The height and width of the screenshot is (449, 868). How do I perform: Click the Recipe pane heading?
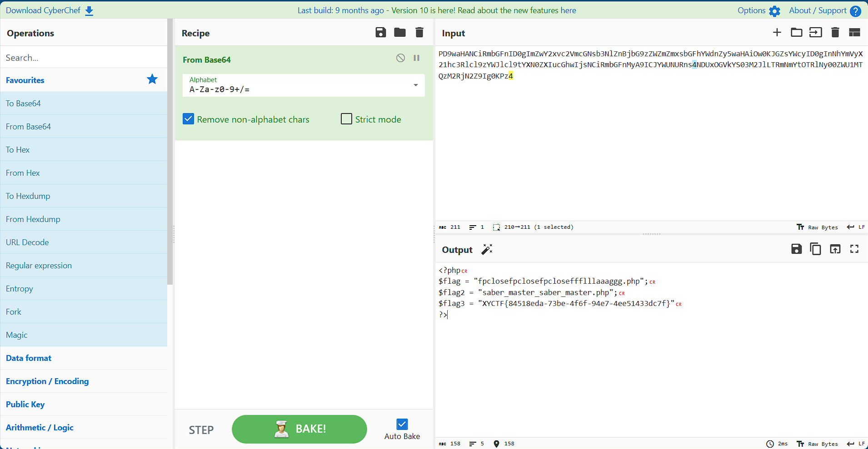click(x=195, y=33)
